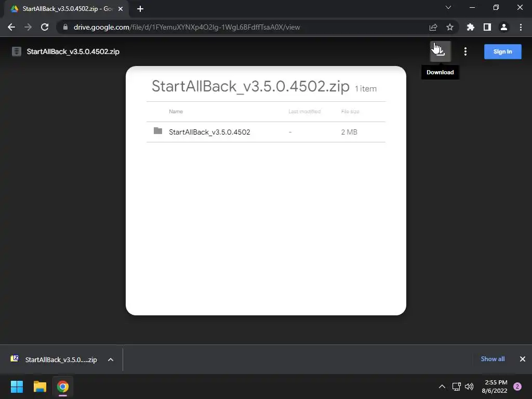The height and width of the screenshot is (399, 532).
Task: Open the notification count badge
Action: point(517,387)
